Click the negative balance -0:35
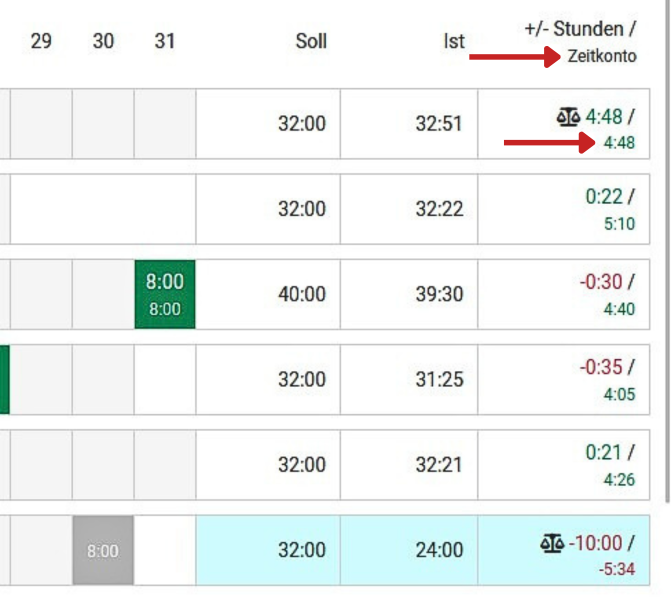 [601, 367]
